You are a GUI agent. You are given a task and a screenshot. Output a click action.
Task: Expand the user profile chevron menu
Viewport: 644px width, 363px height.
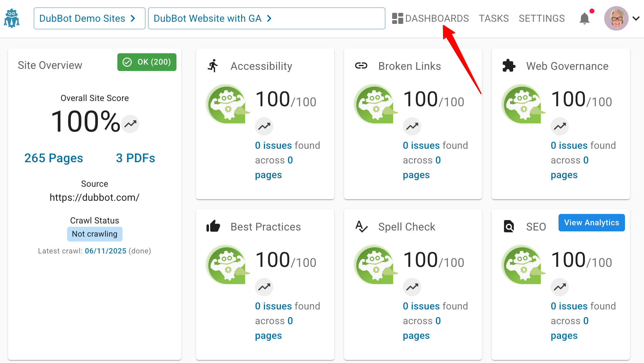tap(636, 18)
